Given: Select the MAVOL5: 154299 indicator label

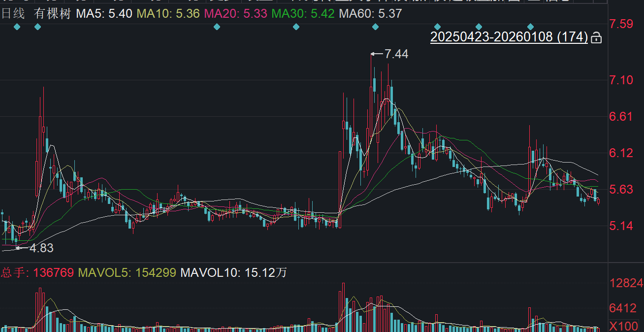Looking at the screenshot, I should tap(127, 272).
